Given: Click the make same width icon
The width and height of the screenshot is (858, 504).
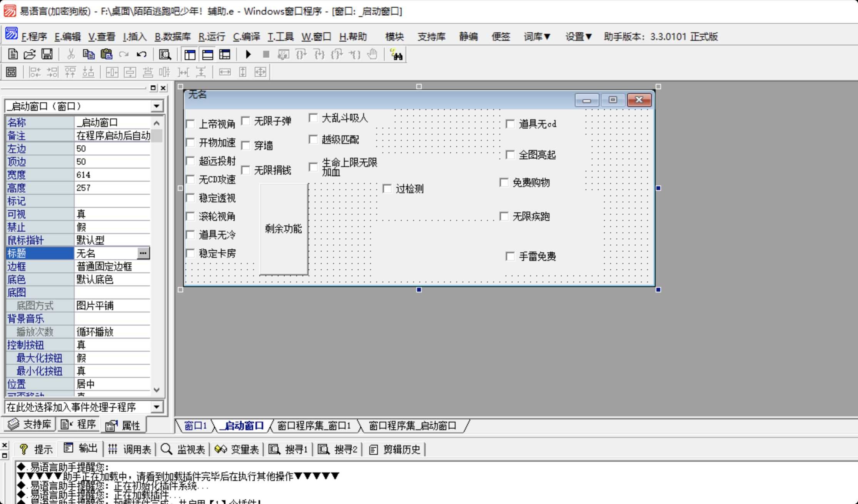Looking at the screenshot, I should tap(225, 72).
